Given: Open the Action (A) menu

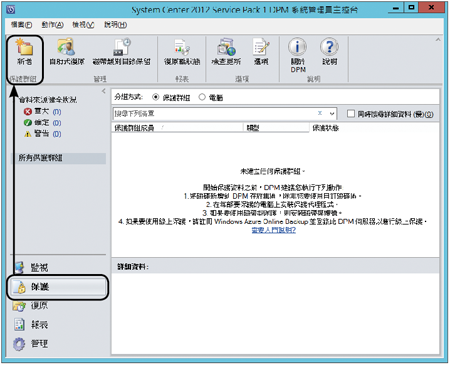Looking at the screenshot, I should (52, 25).
